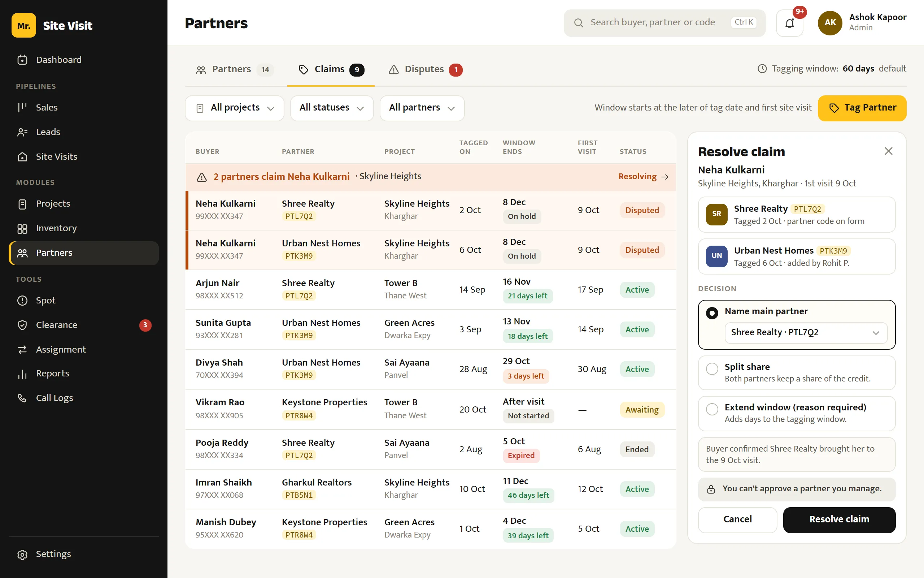Open Site Visits page
This screenshot has height=578, width=924.
tap(84, 156)
